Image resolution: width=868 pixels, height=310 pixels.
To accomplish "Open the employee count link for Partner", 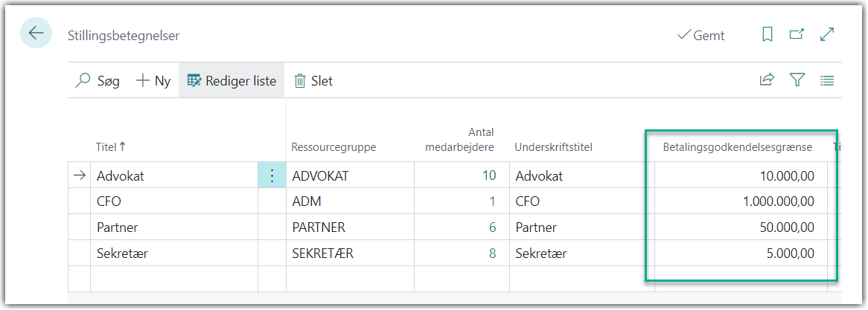I will (x=492, y=227).
